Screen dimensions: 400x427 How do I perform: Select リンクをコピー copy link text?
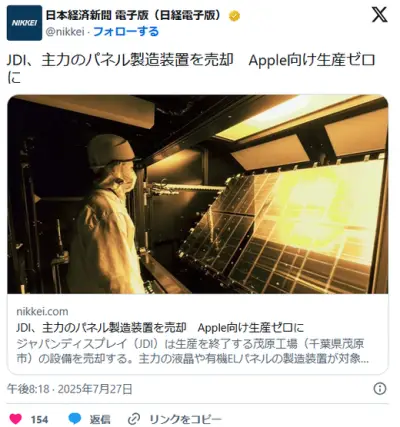click(185, 419)
